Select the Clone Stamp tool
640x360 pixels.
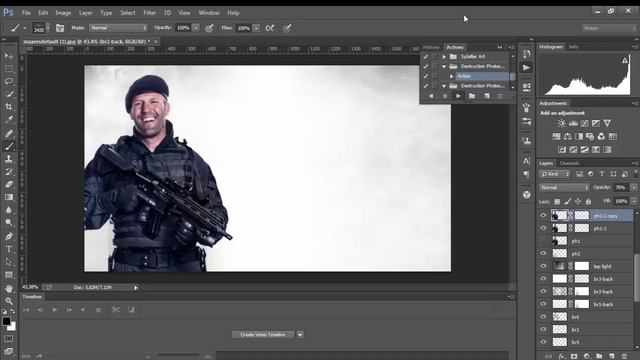tap(9, 159)
